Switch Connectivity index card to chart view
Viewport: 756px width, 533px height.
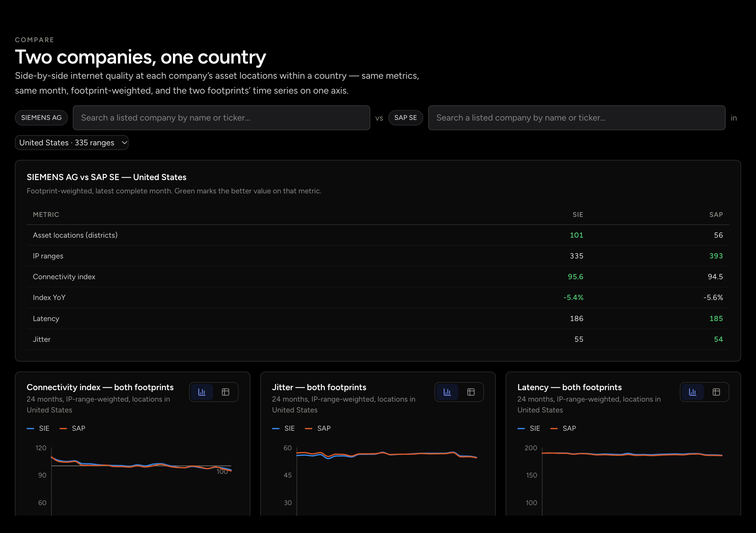(202, 392)
